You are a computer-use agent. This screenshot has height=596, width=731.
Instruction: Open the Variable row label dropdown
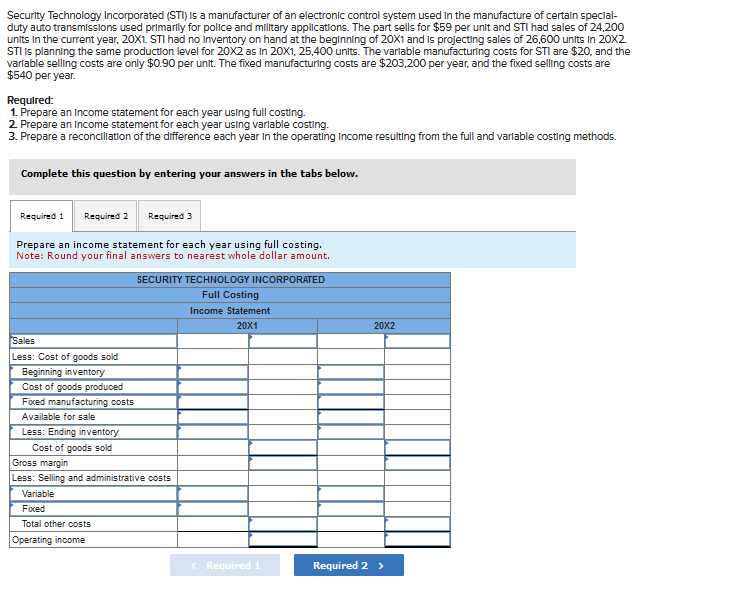(93, 493)
